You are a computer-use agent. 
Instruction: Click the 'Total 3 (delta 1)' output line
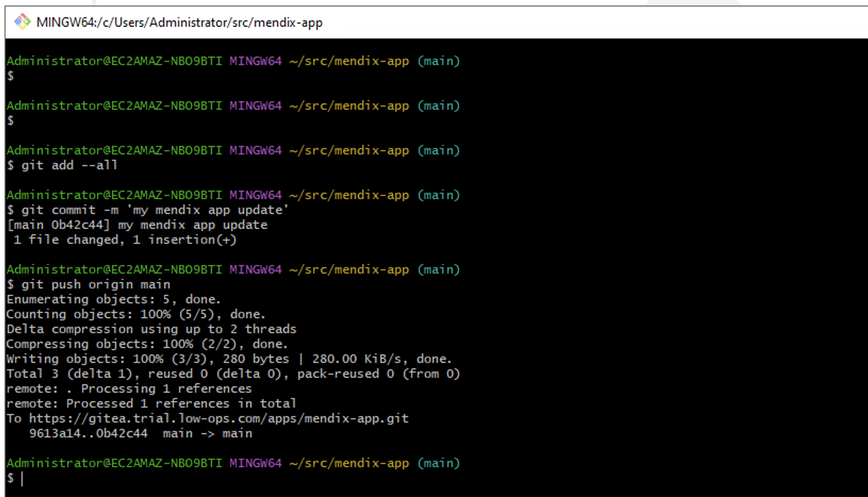pos(233,374)
